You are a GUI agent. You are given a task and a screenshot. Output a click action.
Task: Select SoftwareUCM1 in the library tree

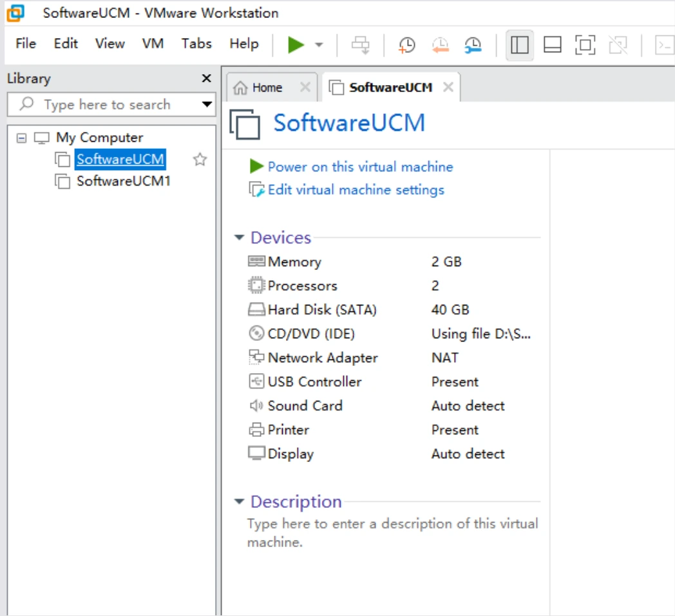click(x=124, y=181)
